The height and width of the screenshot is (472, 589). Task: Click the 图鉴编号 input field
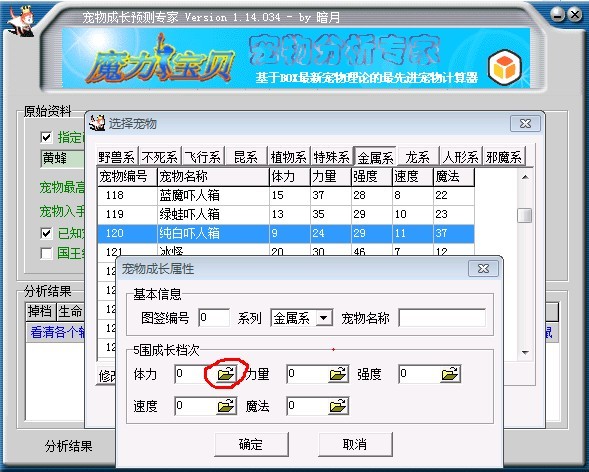[x=214, y=318]
